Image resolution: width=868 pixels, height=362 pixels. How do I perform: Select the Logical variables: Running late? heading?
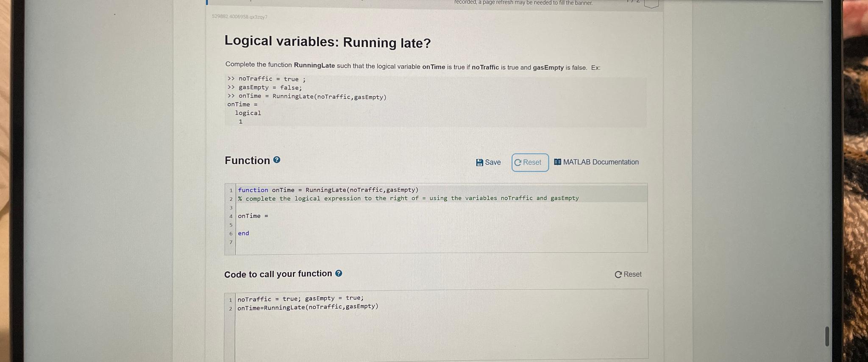327,42
